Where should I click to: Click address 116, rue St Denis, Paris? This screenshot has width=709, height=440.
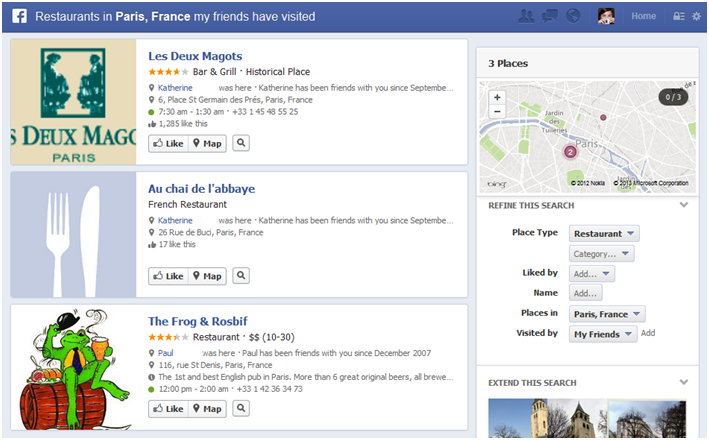pos(215,365)
